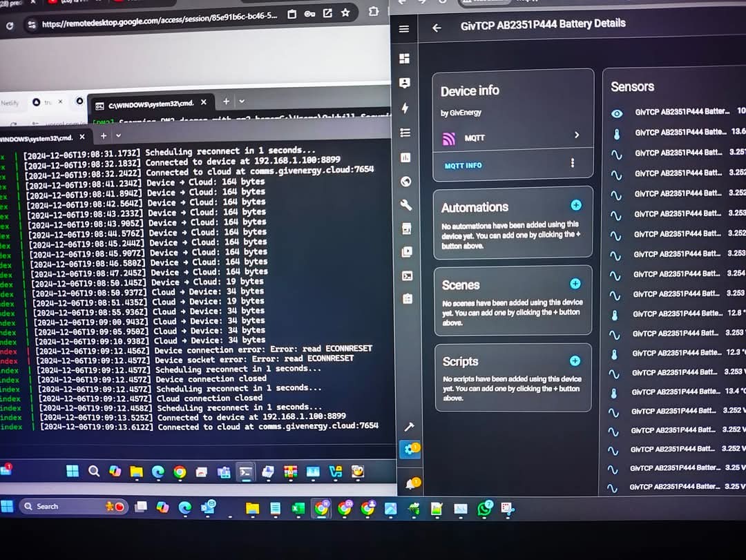The width and height of the screenshot is (746, 560).
Task: Click the MQTT integration logo icon
Action: point(449,139)
